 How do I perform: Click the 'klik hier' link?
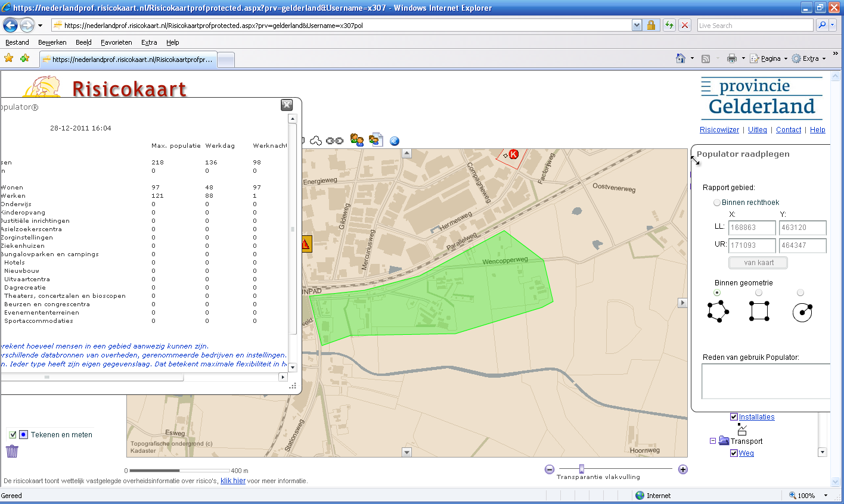[233, 481]
